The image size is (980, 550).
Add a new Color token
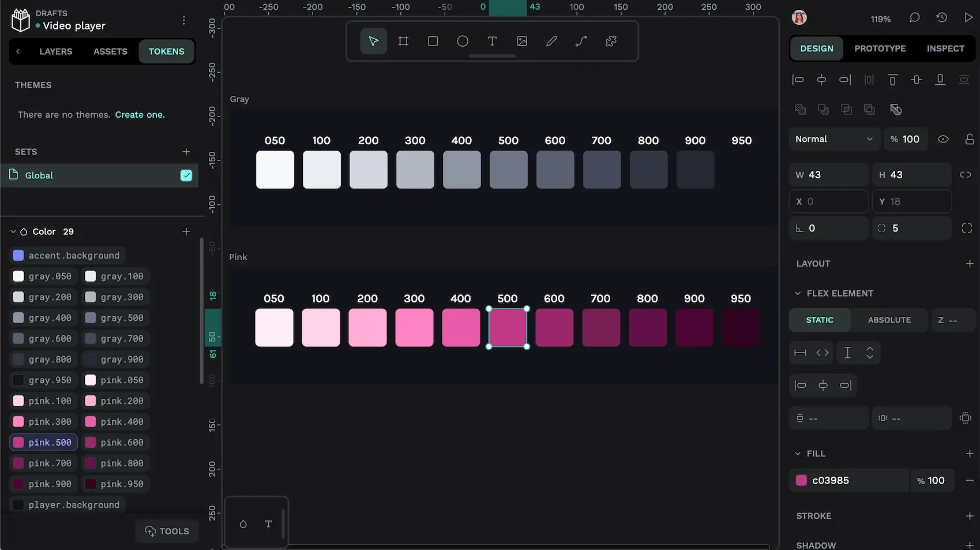(186, 231)
